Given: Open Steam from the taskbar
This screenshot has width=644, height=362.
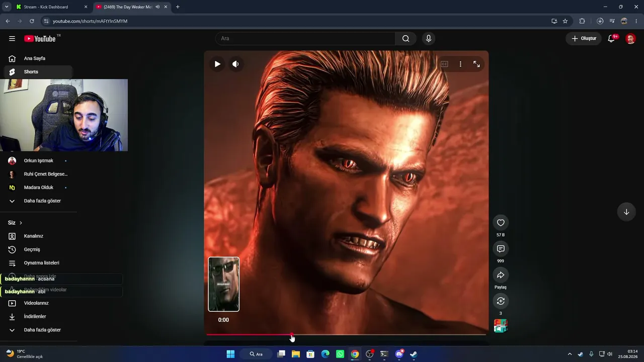Looking at the screenshot, I should (414, 354).
